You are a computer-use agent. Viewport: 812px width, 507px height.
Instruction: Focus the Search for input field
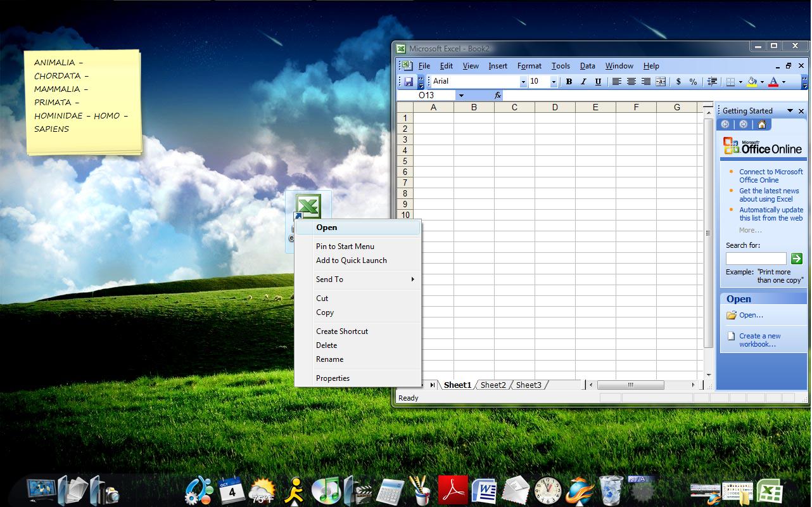click(756, 259)
